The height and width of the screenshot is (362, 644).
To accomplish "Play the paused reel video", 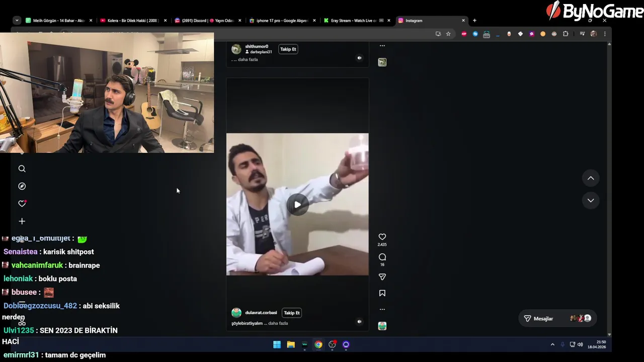I will [x=297, y=205].
